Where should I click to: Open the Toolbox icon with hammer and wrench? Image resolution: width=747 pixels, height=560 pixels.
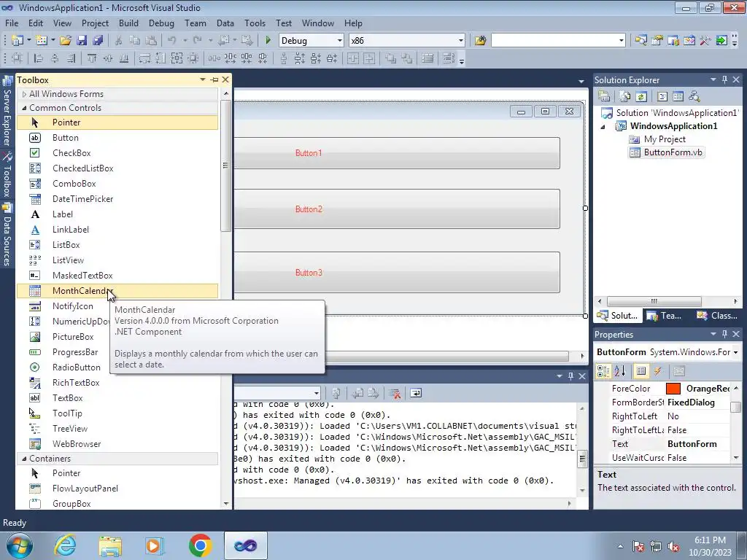705,41
